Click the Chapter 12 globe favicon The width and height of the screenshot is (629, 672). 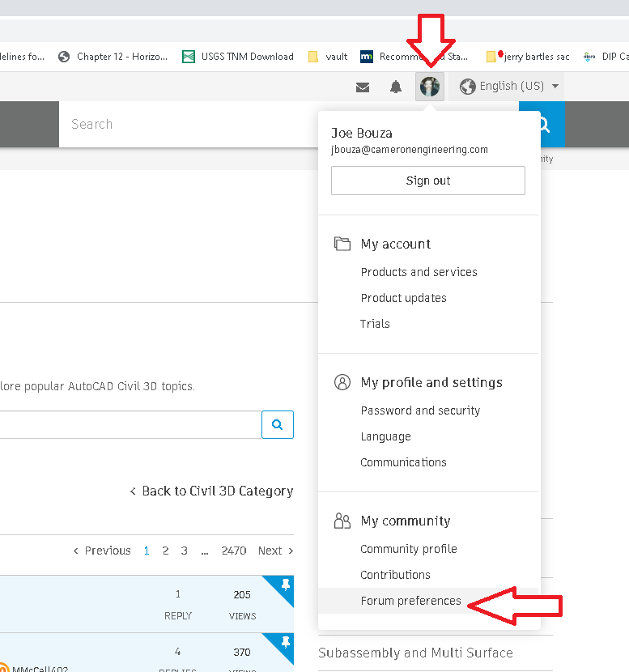[64, 57]
